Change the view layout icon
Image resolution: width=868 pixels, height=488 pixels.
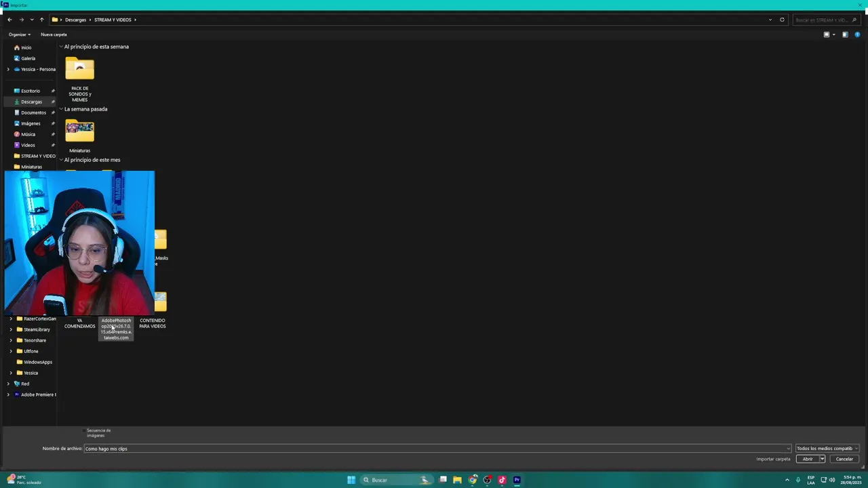826,35
